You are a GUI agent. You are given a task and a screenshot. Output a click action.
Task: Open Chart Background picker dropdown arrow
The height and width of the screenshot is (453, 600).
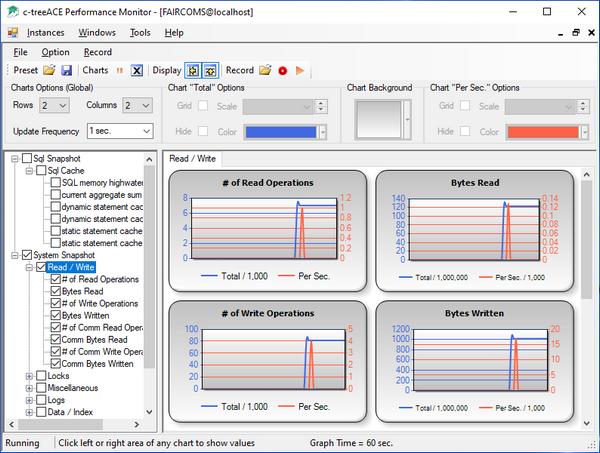point(408,119)
